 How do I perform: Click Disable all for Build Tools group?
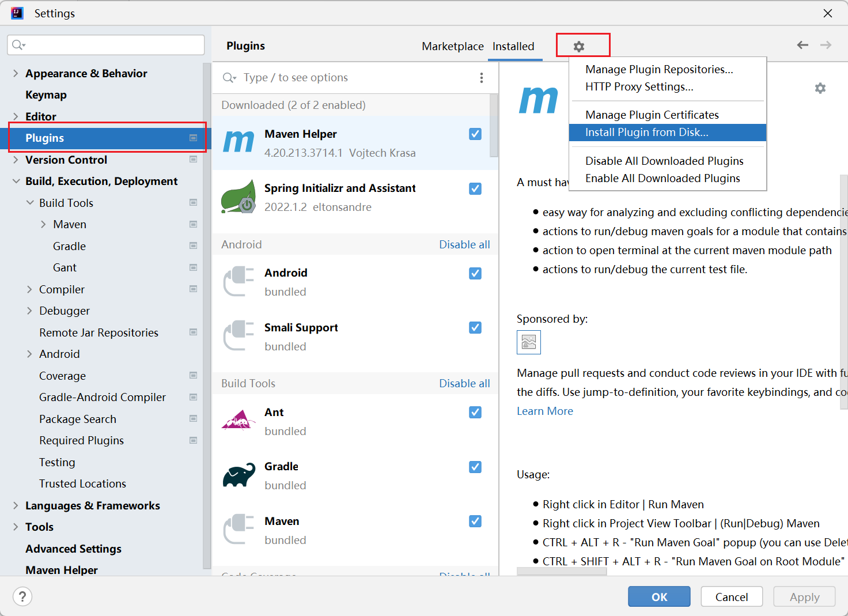coord(464,383)
